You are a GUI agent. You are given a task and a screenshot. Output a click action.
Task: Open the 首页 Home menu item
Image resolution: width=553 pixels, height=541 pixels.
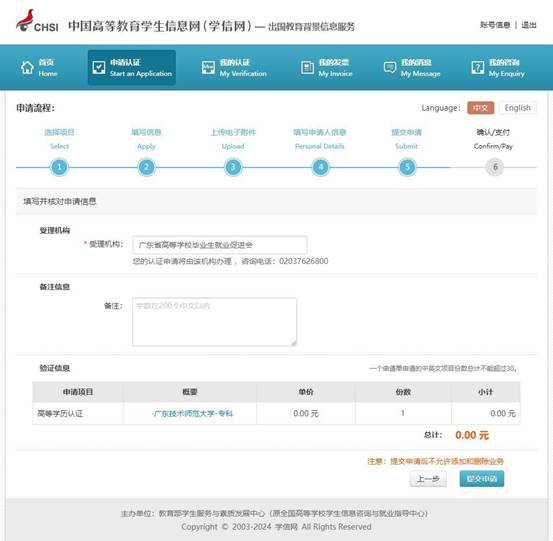point(39,68)
